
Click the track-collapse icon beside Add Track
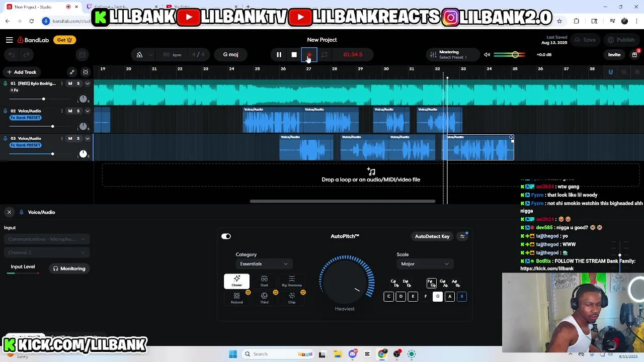click(86, 72)
